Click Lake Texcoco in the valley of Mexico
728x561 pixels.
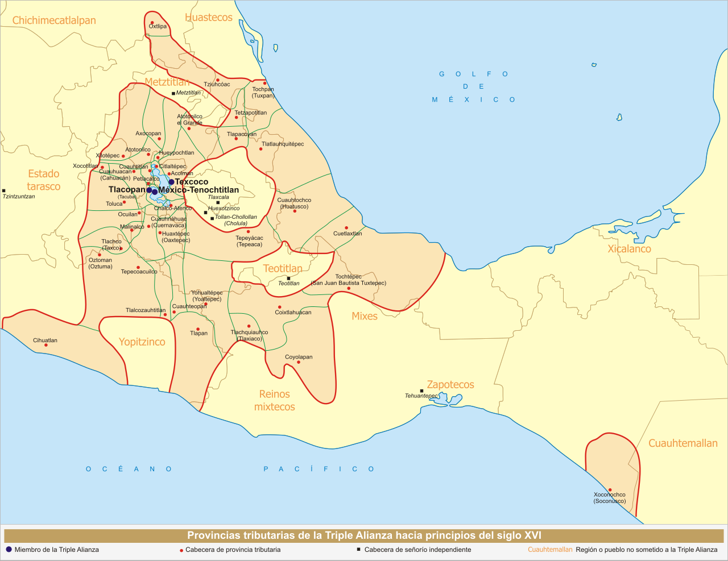[164, 180]
